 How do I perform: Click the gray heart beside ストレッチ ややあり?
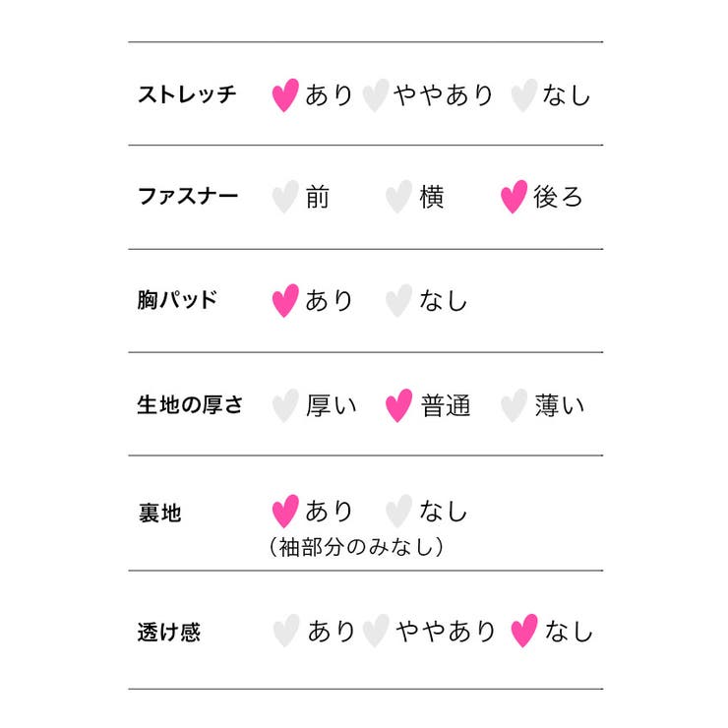(x=375, y=95)
